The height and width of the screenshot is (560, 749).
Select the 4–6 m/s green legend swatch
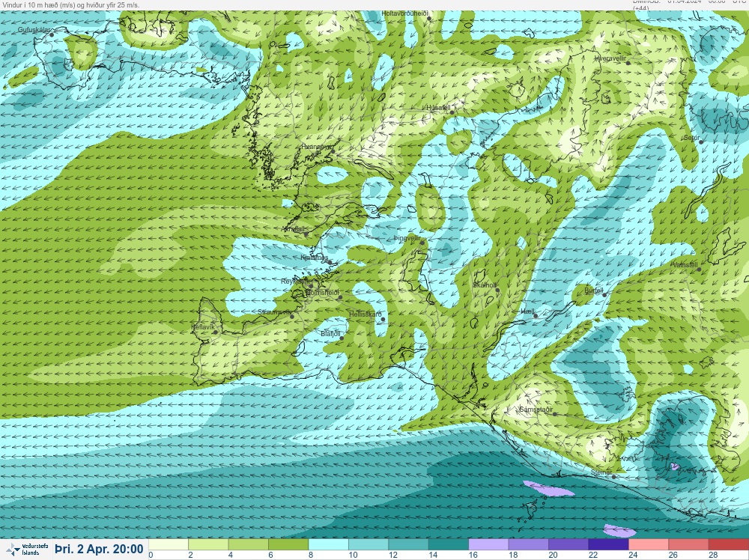pos(249,545)
